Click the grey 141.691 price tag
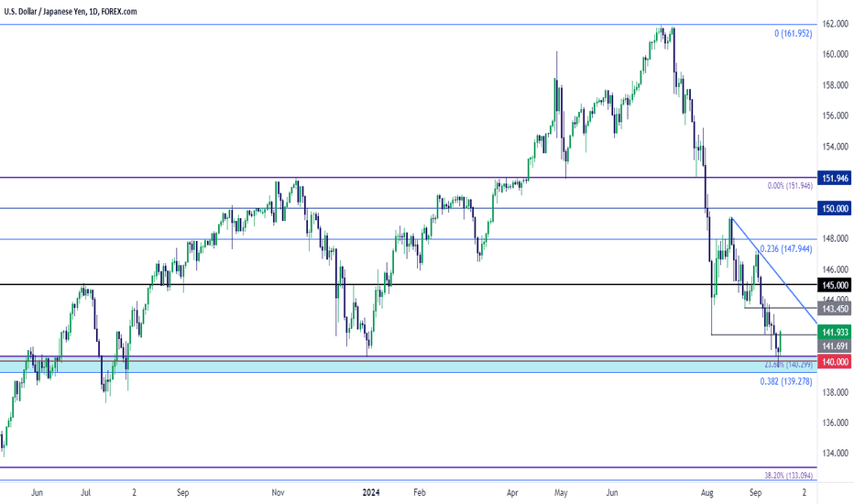 pos(835,346)
